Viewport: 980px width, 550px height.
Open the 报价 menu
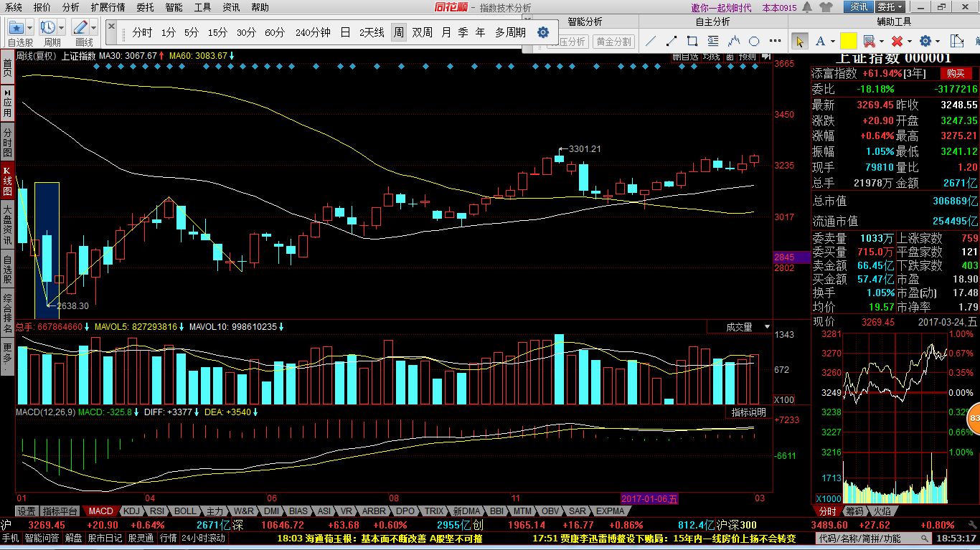point(42,7)
